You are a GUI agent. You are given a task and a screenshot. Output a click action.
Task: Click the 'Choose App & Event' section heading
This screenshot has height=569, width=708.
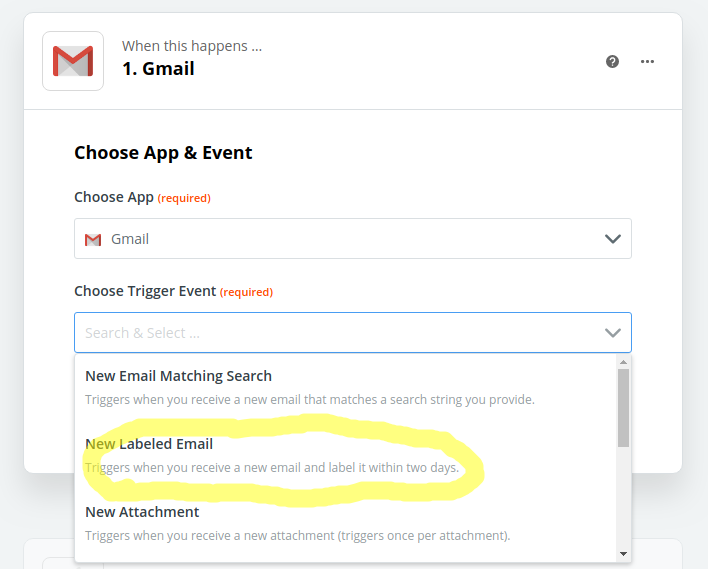[x=163, y=153]
